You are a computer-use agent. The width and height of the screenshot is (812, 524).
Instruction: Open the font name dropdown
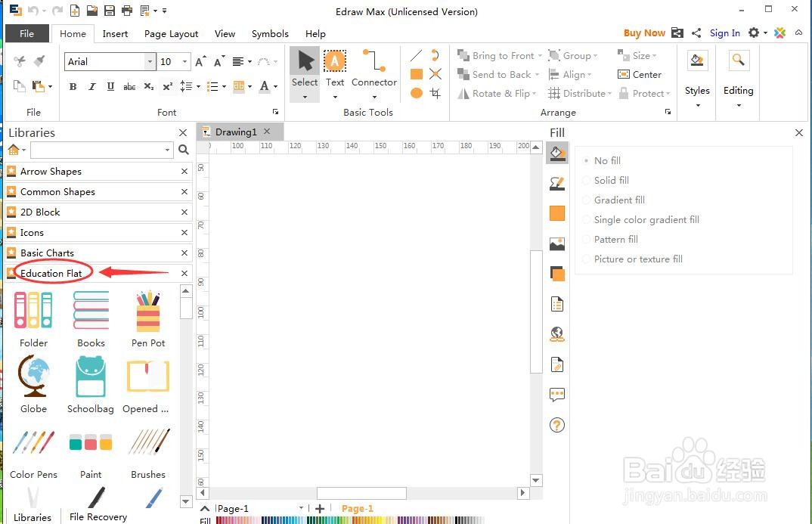click(150, 61)
